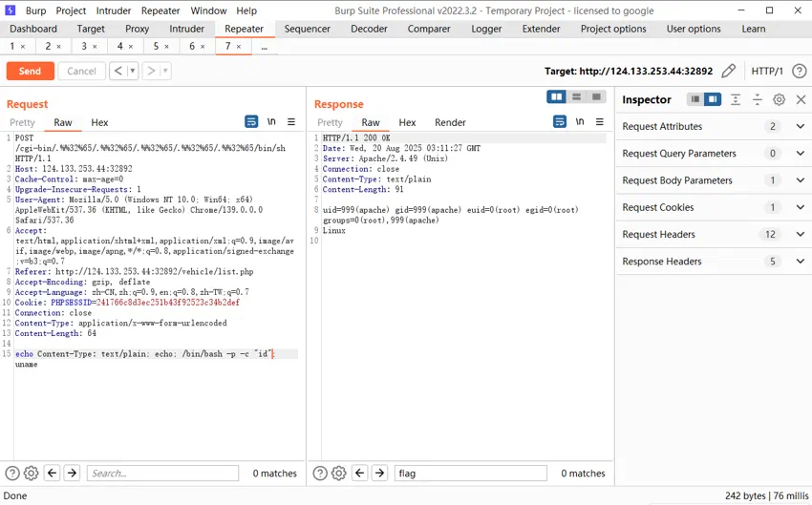Open the Extender tab
The height and width of the screenshot is (505, 812).
541,29
